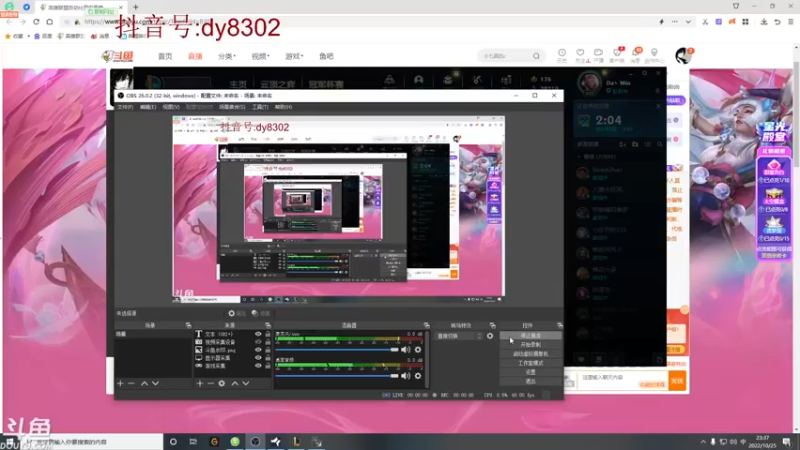Move scene up in scenes panel
Viewport: 800px width, 450px height.
point(144,383)
